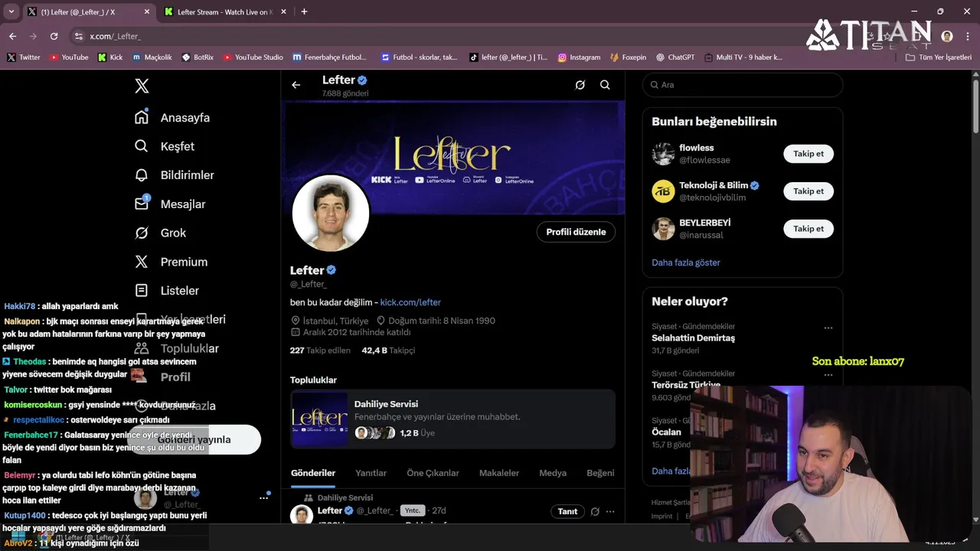Image resolution: width=980 pixels, height=551 pixels.
Task: Open Selahattin Demirtaş trend
Action: pyautogui.click(x=693, y=338)
